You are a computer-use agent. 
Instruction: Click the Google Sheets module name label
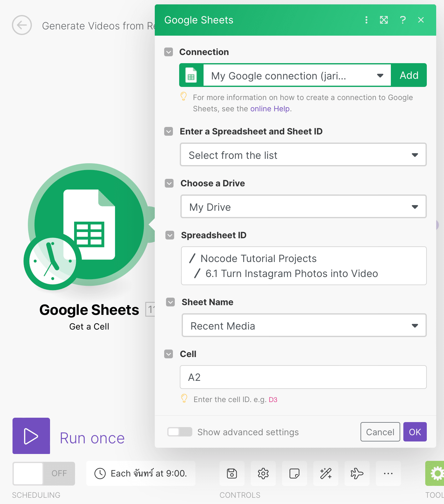click(x=89, y=310)
